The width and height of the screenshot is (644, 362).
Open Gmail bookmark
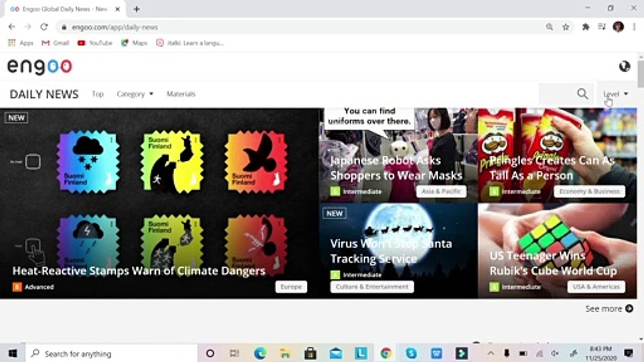point(55,43)
